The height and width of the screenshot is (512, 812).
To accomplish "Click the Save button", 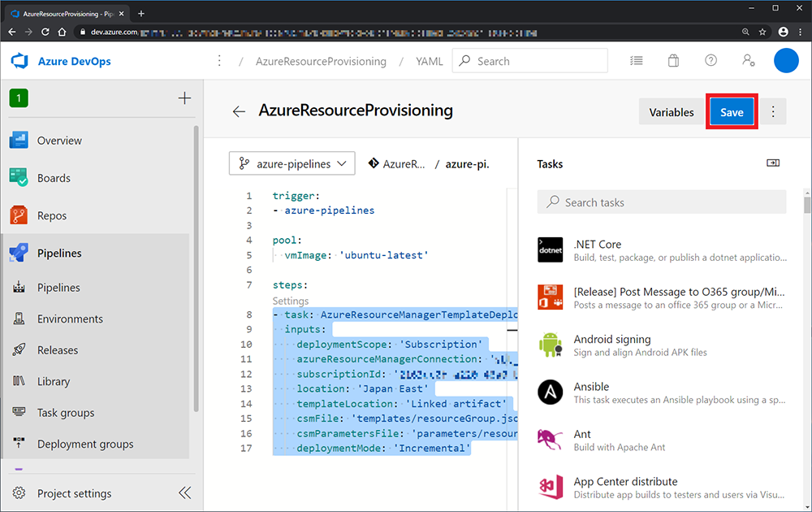I will coord(732,112).
